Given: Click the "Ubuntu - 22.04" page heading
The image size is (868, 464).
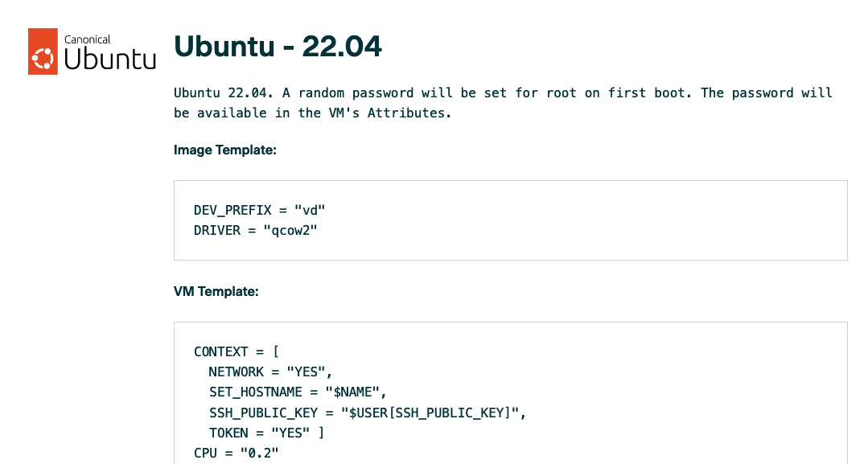Looking at the screenshot, I should coord(278,47).
